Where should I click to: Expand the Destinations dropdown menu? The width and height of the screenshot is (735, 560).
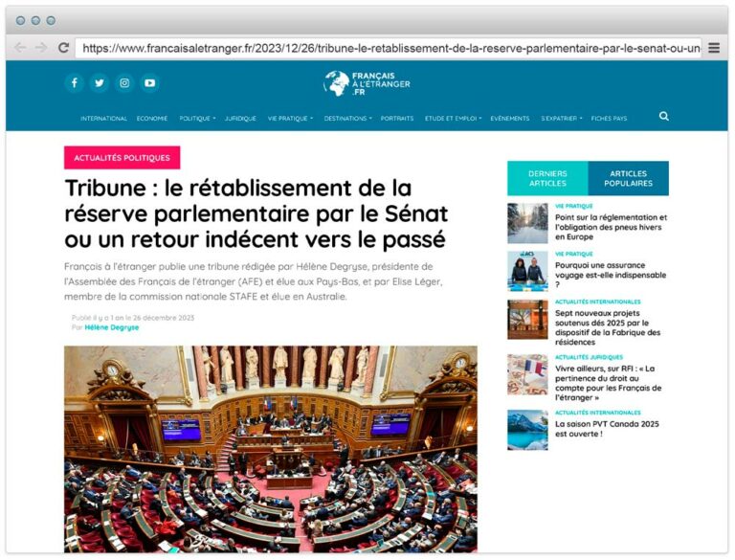pyautogui.click(x=347, y=118)
